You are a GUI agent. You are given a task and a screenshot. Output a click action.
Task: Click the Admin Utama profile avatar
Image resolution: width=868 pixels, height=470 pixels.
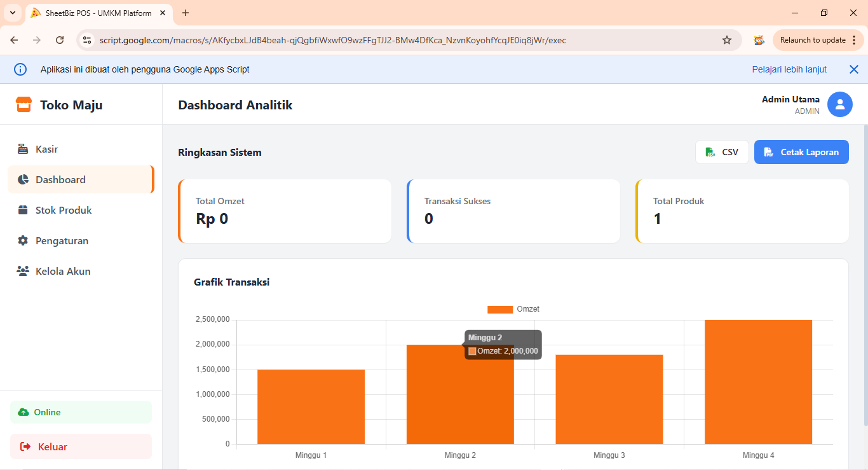point(839,105)
